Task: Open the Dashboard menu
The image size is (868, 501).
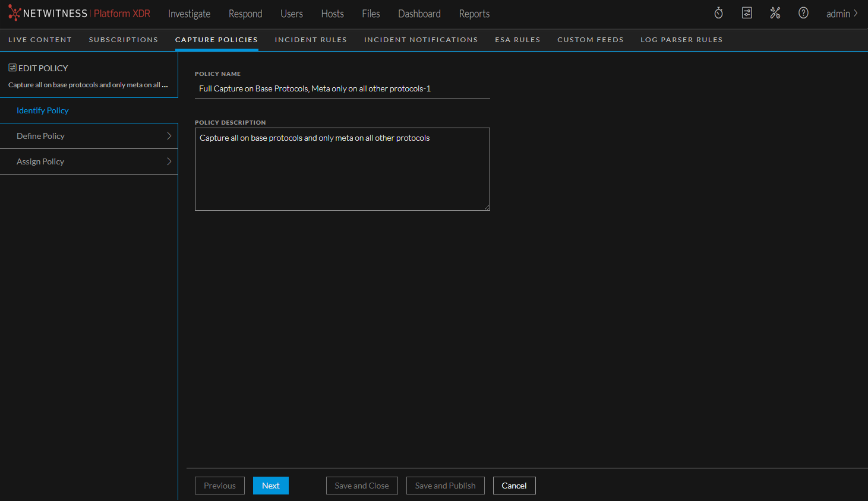Action: (x=419, y=14)
